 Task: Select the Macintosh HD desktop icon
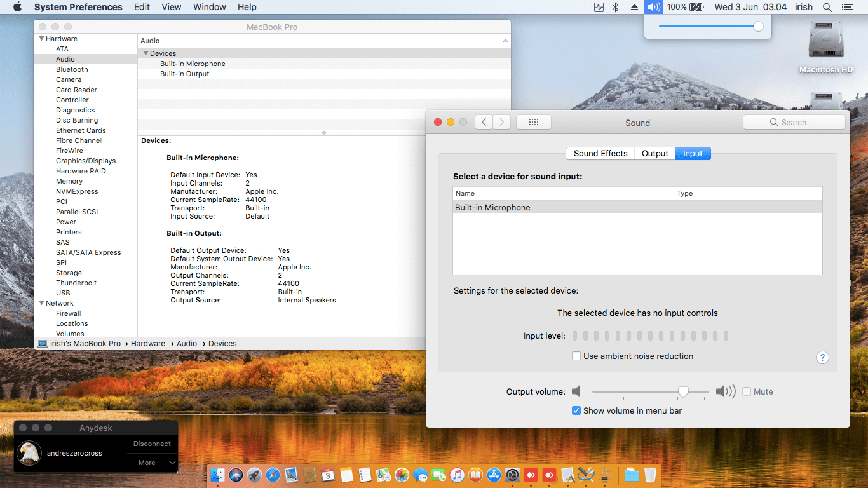tap(825, 47)
